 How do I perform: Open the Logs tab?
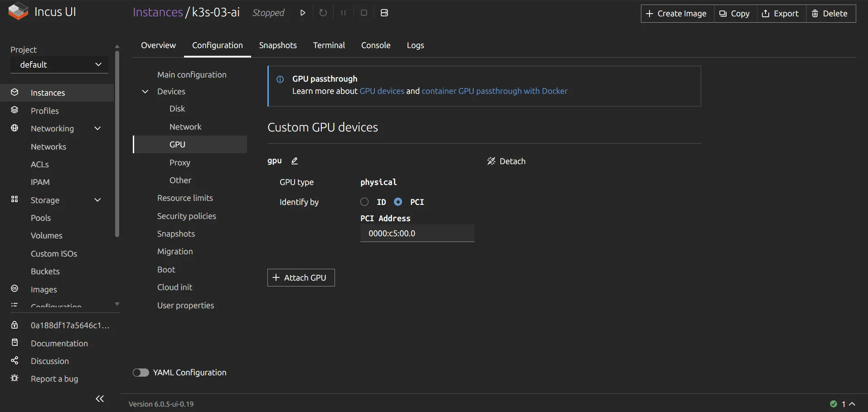tap(415, 45)
